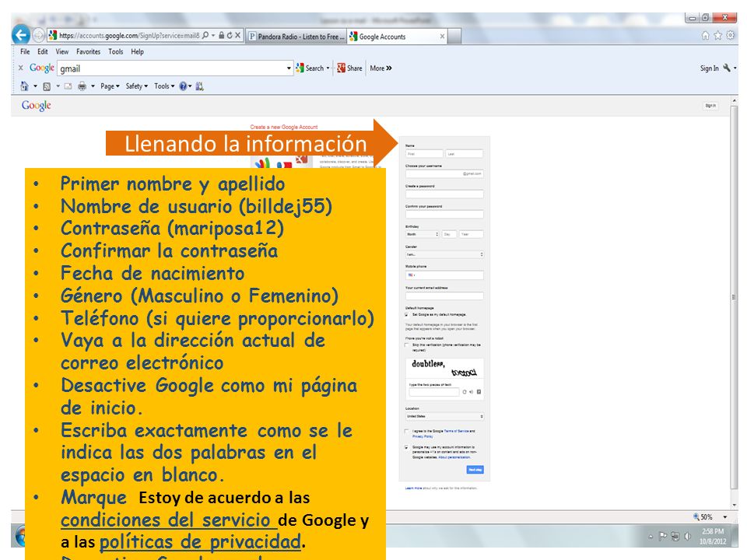Click the scrollbar up arrow
This screenshot has width=747, height=560.
point(734,100)
